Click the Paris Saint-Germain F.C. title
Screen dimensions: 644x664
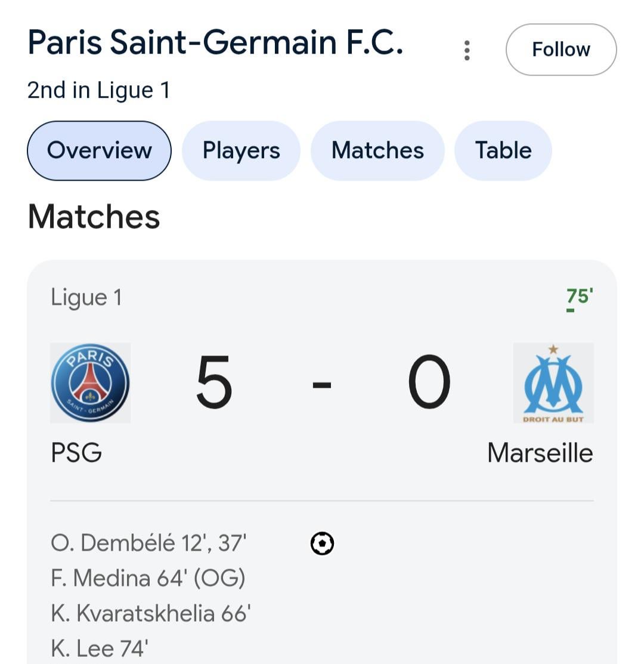pos(215,43)
